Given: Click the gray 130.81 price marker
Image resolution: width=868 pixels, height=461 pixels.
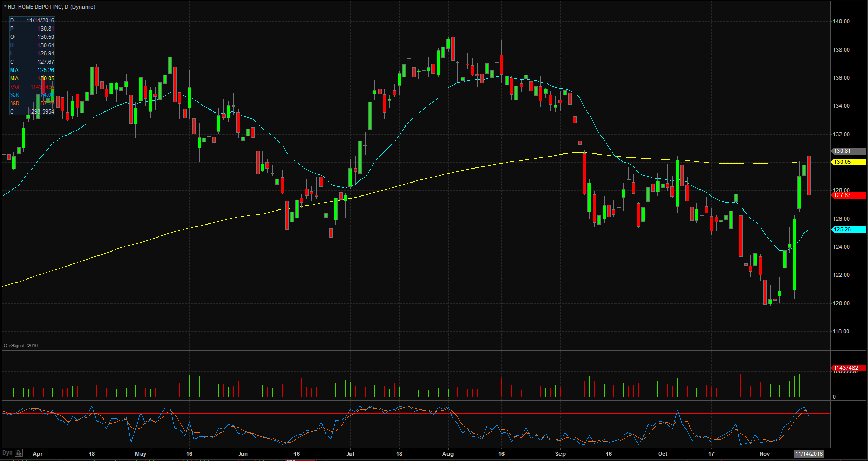Looking at the screenshot, I should click(x=849, y=151).
